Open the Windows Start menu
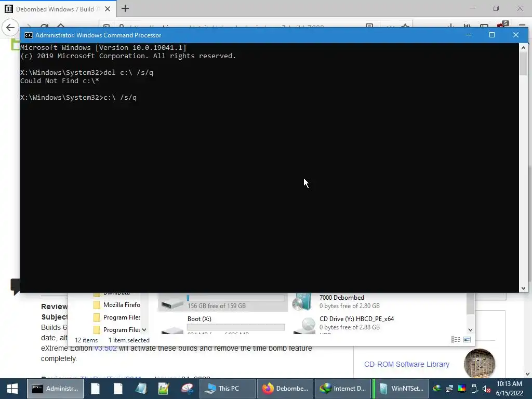Viewport: 532px width, 399px height. coord(12,389)
